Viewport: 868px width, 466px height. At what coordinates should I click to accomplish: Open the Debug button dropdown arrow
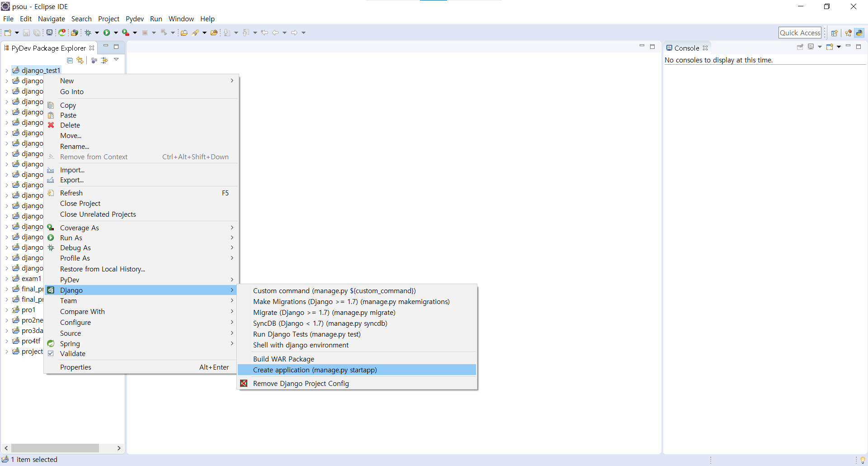97,33
